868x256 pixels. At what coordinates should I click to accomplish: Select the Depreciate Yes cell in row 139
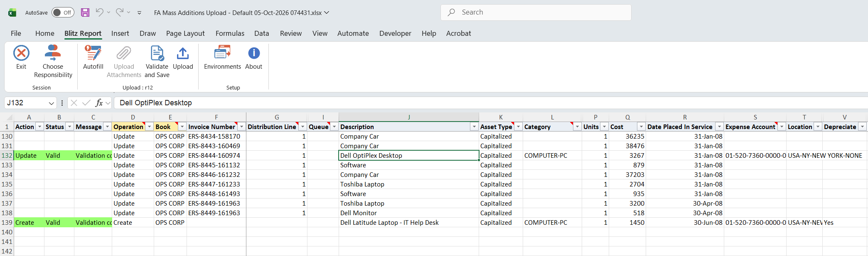(845, 223)
